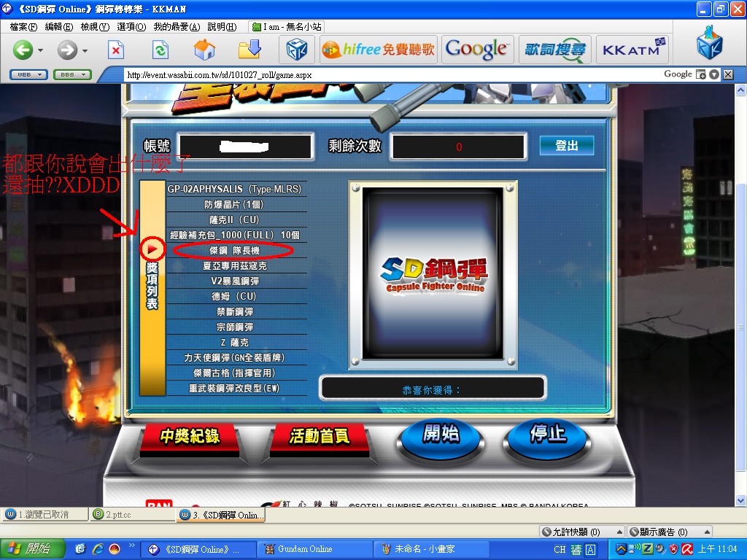
Task: Click the SD鋼彈 capsule card image
Action: 433,273
